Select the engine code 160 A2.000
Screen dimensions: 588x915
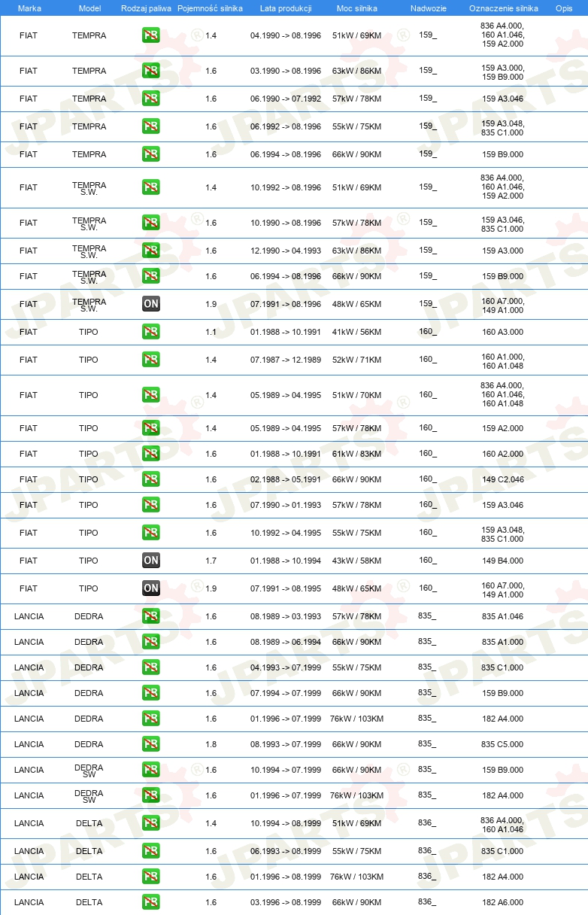coord(503,454)
